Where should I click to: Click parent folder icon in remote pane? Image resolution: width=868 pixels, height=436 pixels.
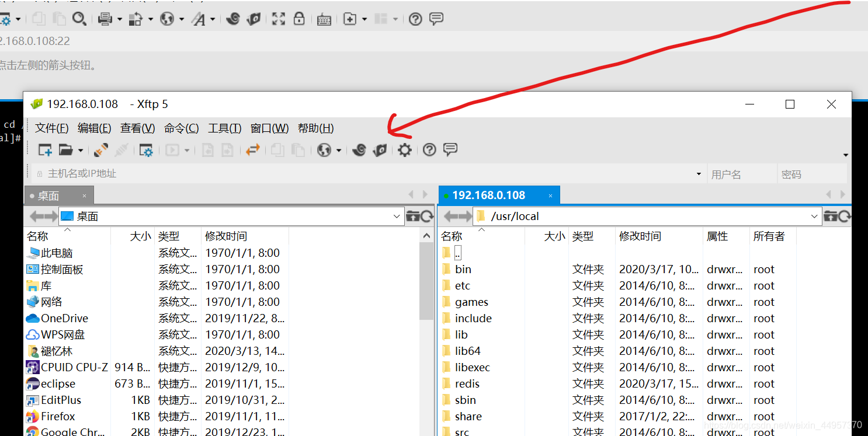pos(831,217)
